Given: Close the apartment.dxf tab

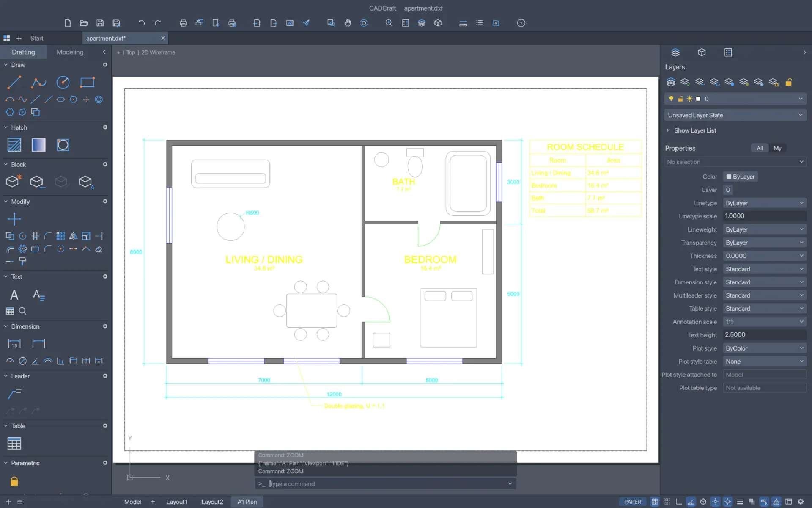Looking at the screenshot, I should [x=163, y=38].
